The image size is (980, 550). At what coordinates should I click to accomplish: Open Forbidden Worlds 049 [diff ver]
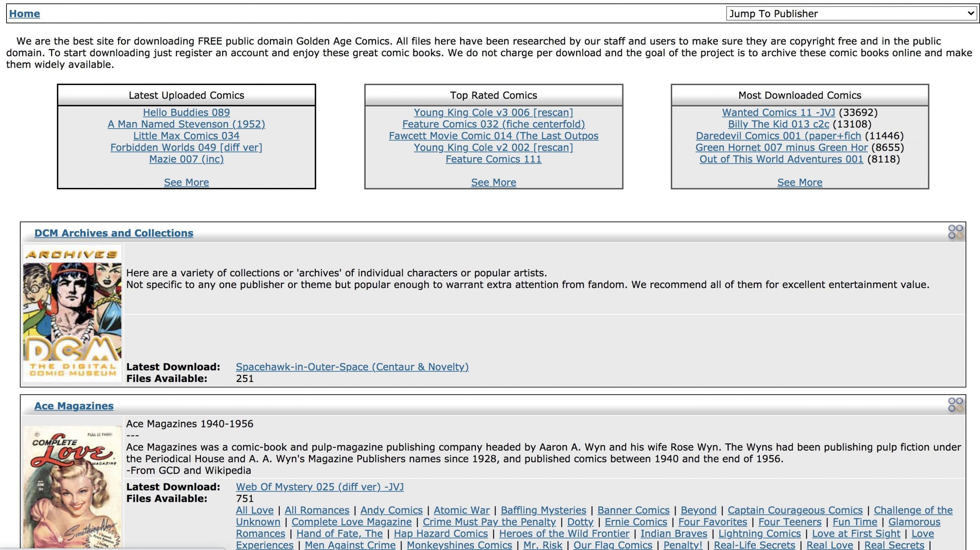[186, 147]
